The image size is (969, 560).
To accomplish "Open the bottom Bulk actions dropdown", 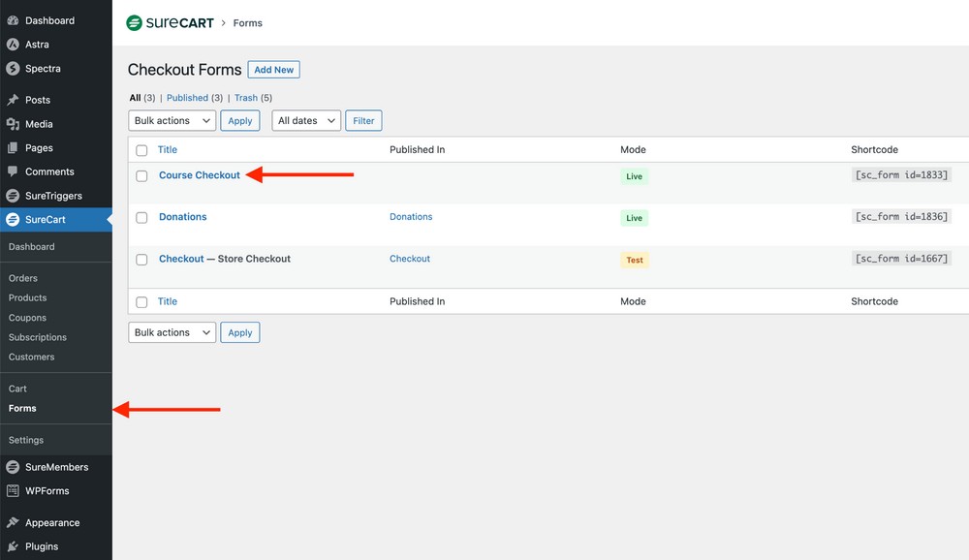I will (172, 332).
